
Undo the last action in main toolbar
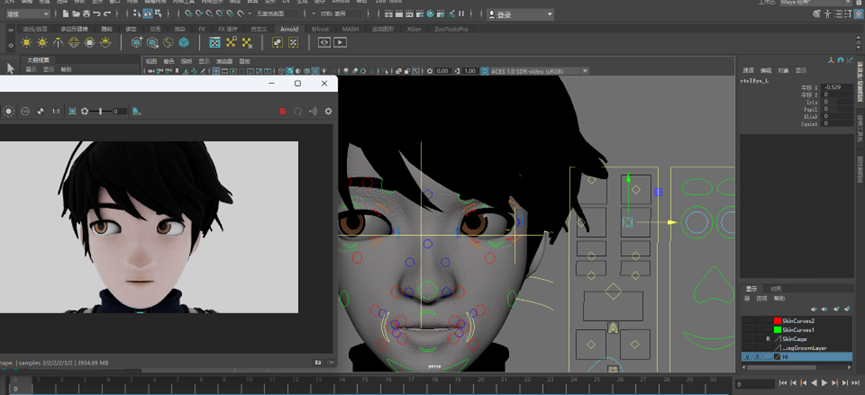[x=97, y=13]
